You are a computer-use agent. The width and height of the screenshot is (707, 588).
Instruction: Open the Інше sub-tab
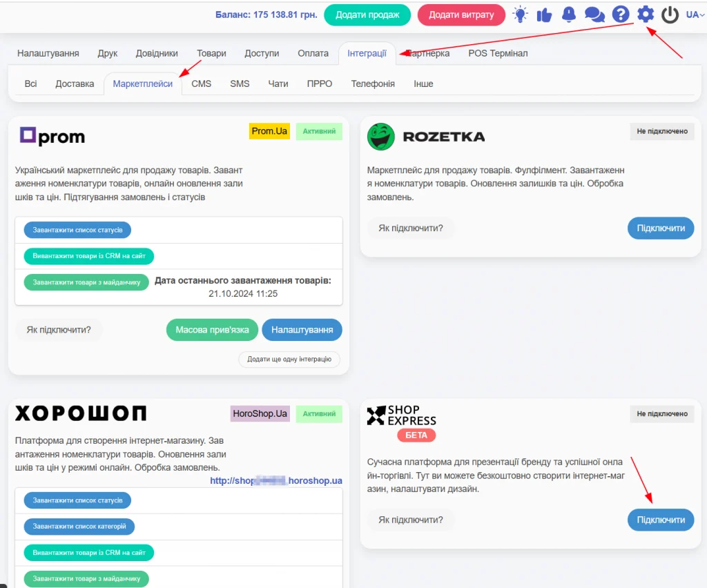[x=423, y=84]
